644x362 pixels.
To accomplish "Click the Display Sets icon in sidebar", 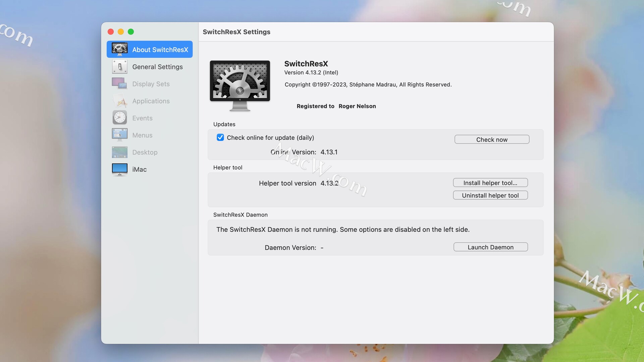I will tap(119, 84).
